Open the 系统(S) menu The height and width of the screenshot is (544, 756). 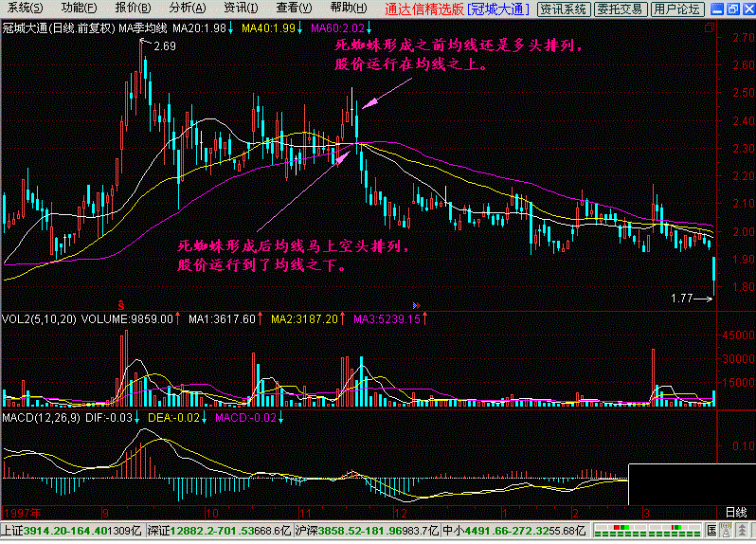25,9
